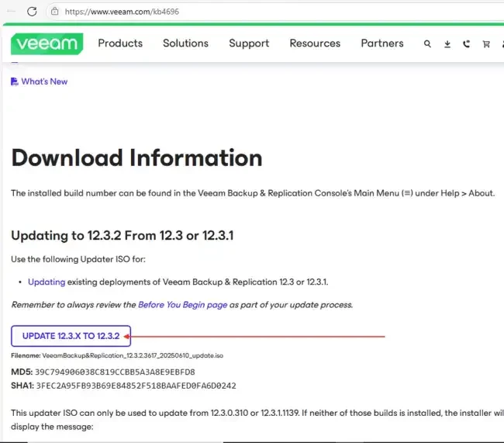
Task: Click the installed build number paragraph
Action: [x=253, y=193]
